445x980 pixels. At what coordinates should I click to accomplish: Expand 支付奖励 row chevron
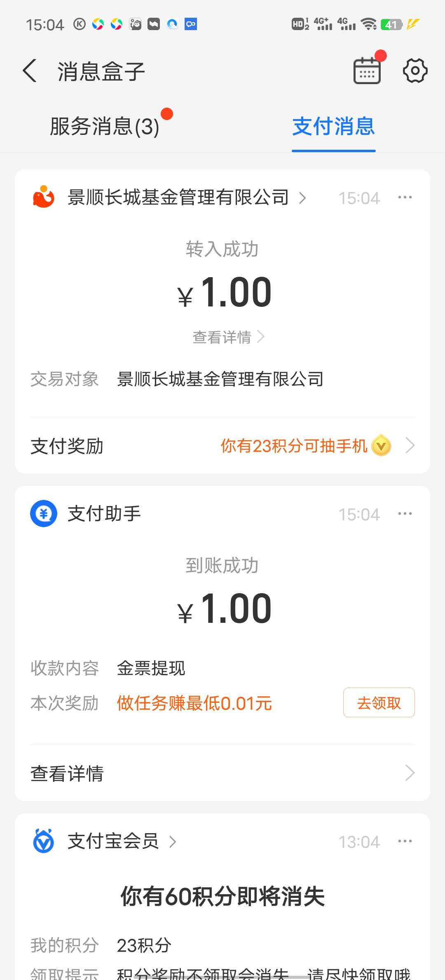410,445
